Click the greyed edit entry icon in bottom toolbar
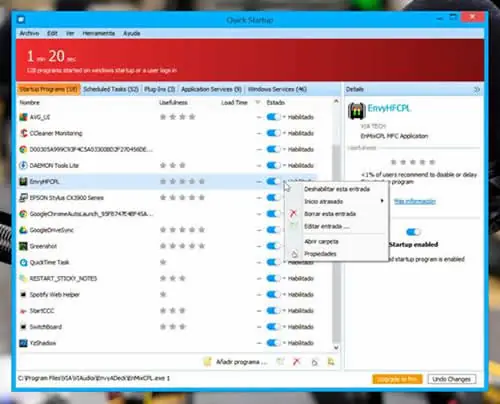This screenshot has height=404, width=500. point(281,362)
